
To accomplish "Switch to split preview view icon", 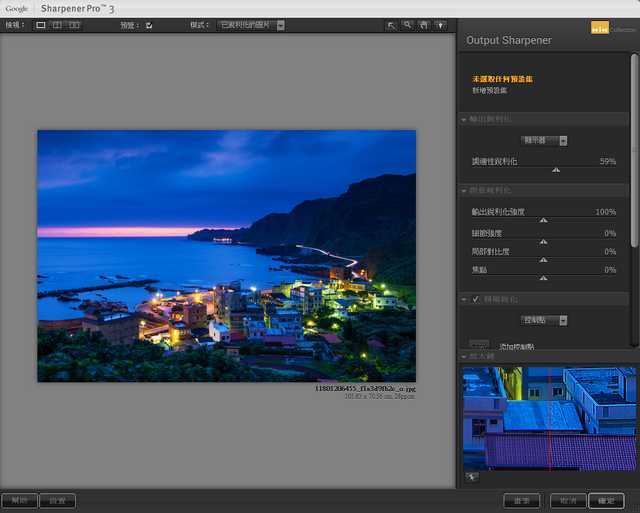I will pos(58,25).
